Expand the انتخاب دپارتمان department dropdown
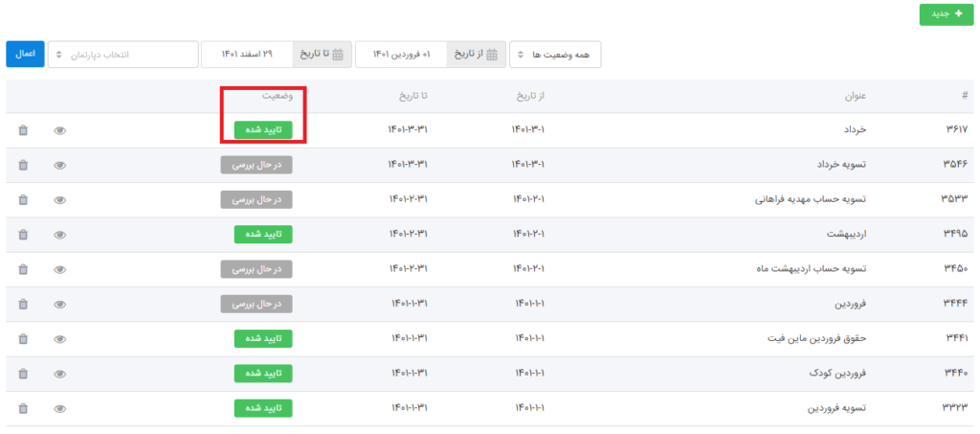 [x=122, y=55]
